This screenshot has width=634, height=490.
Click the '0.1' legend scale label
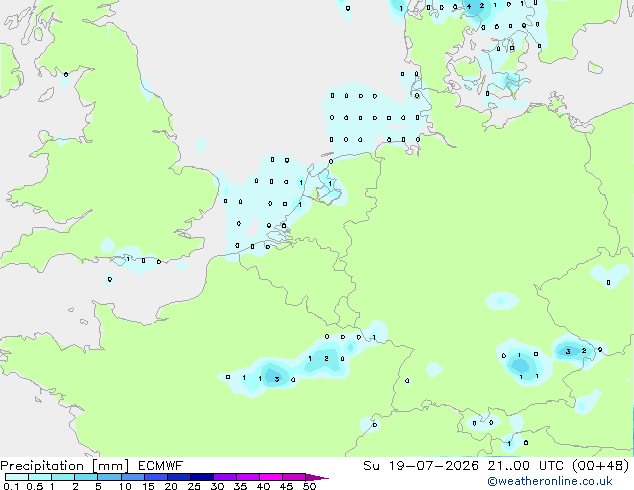coord(11,486)
